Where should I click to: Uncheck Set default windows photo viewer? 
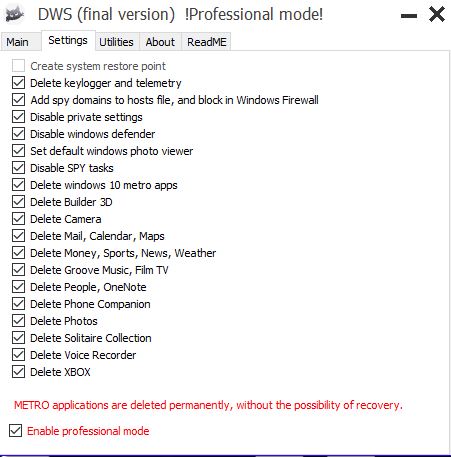(x=18, y=151)
